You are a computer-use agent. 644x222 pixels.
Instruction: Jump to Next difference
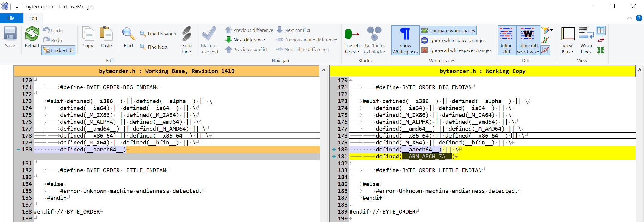tap(245, 40)
